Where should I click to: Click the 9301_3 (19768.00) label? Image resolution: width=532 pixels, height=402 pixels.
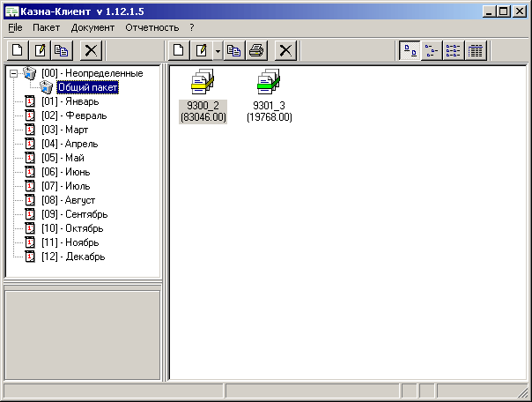point(269,111)
